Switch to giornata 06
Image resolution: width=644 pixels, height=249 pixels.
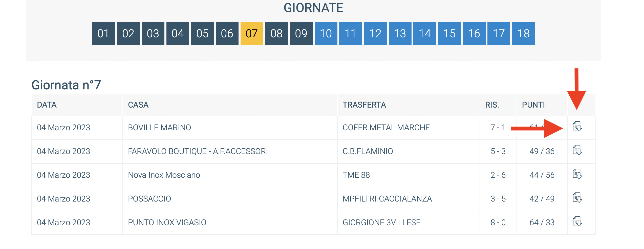227,34
